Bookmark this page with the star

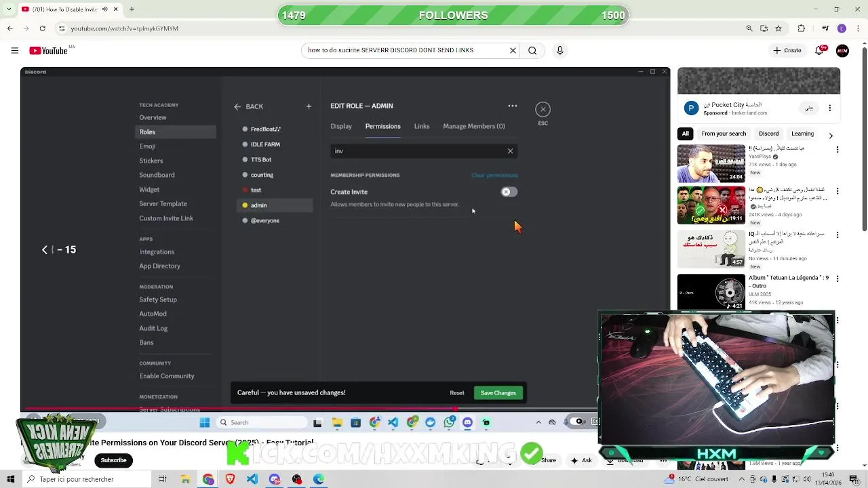click(778, 28)
